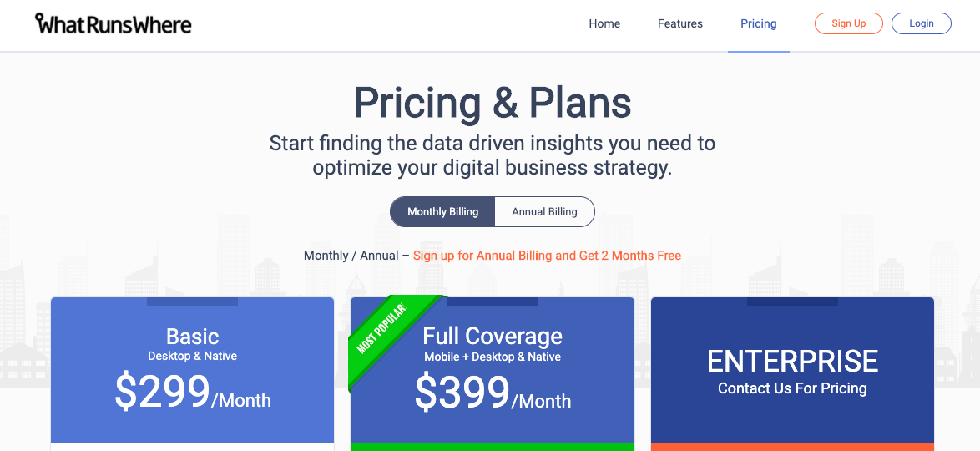Open the Home menu item

pyautogui.click(x=604, y=23)
